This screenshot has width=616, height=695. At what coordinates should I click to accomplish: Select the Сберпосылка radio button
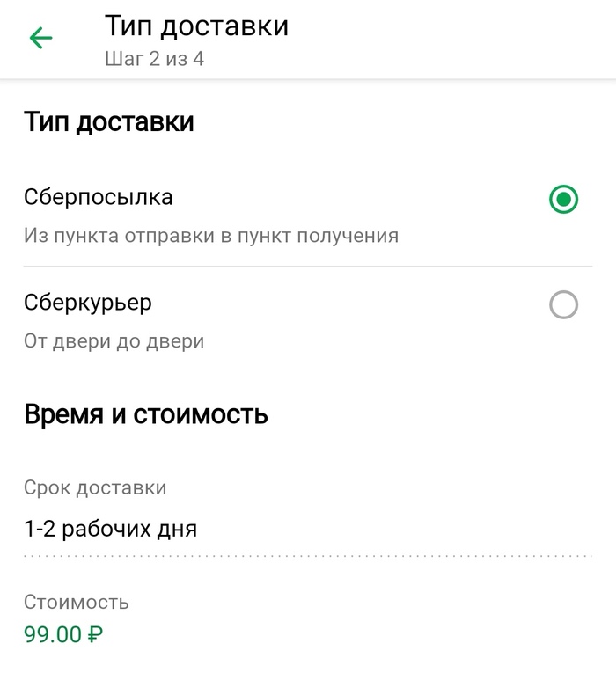pos(563,200)
